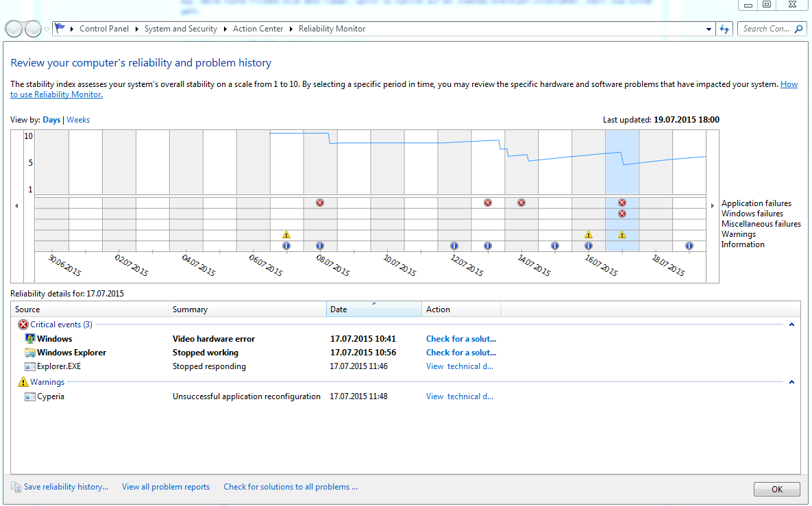Click Windows failure icon on 17.07.2015
This screenshot has width=812, height=506.
(x=622, y=214)
